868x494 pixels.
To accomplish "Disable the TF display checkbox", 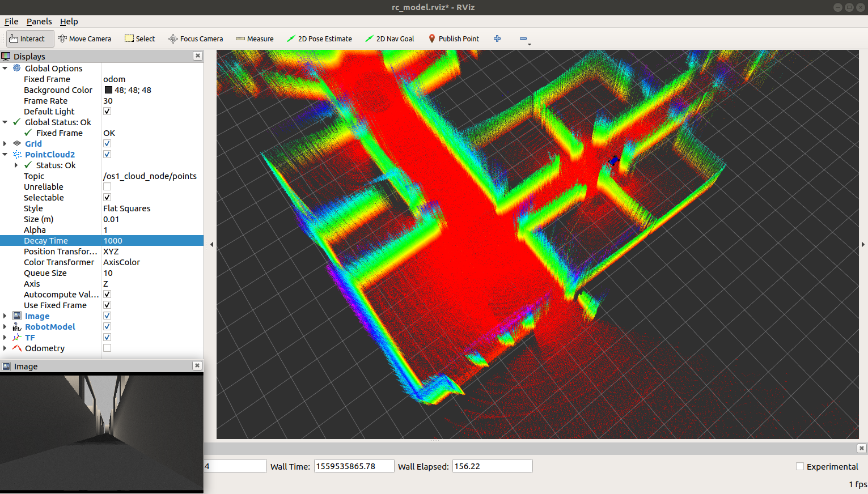I will click(x=107, y=337).
